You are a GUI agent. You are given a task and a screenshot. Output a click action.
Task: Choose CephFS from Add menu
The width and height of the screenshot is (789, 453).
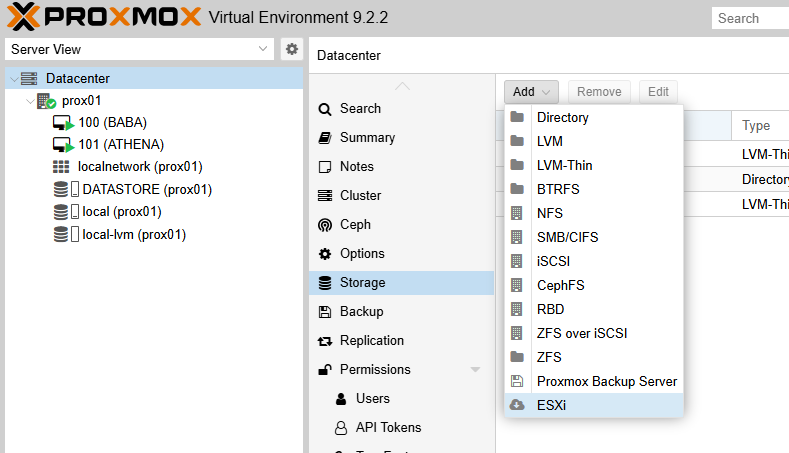[x=594, y=285]
